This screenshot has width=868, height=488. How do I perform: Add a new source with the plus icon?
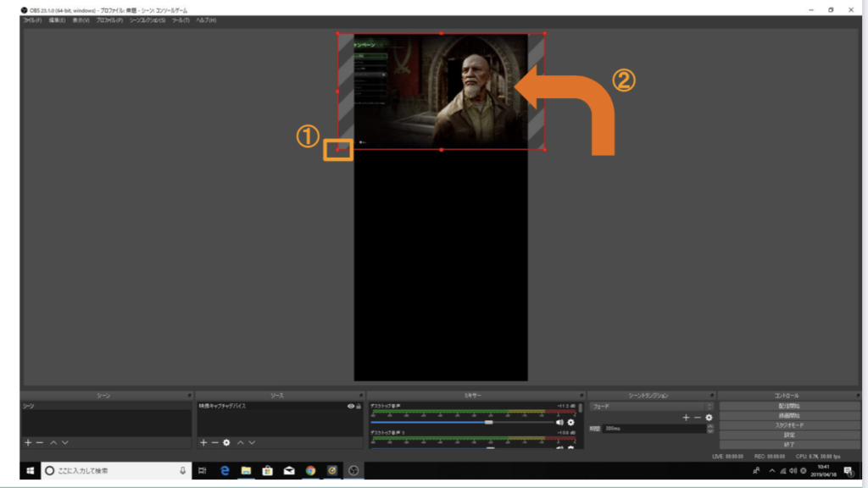coord(203,443)
